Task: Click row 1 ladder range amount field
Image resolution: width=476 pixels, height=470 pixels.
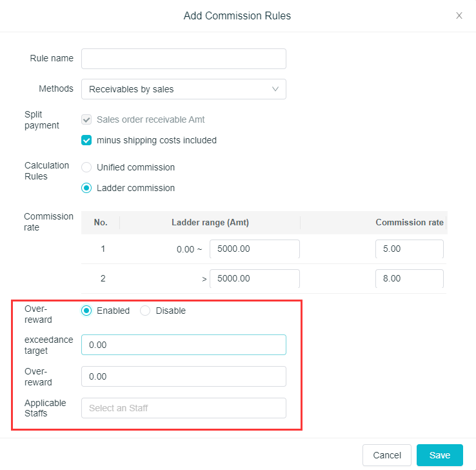Action: tap(254, 249)
